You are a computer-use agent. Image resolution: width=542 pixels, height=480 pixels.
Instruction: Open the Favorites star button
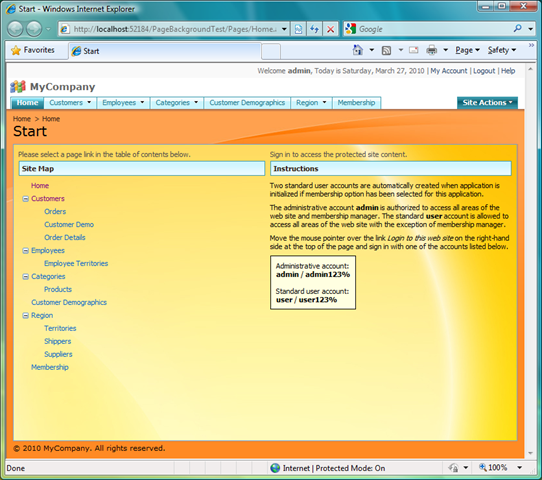[33, 50]
